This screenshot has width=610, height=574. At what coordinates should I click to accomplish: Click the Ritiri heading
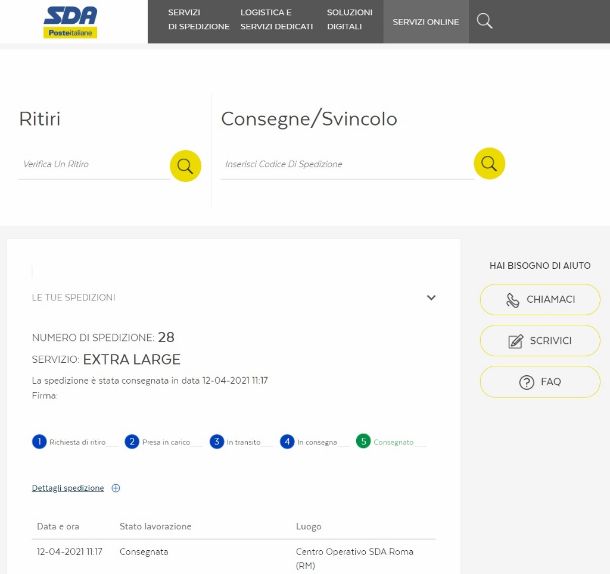click(40, 119)
